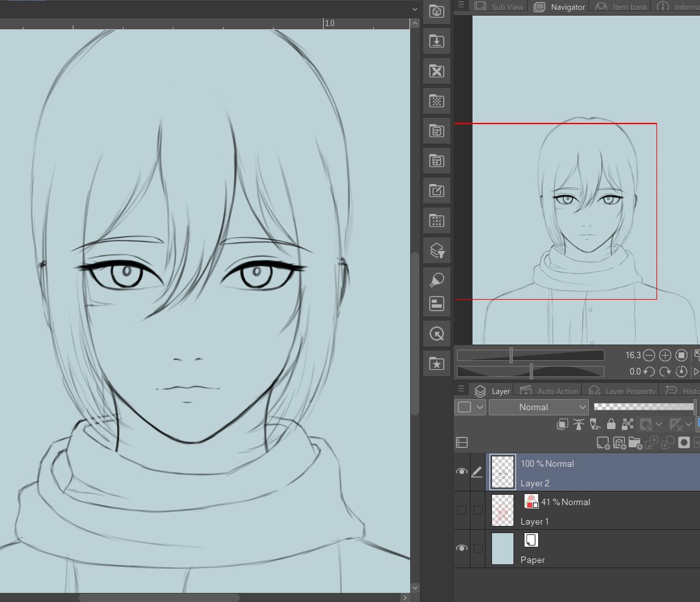The image size is (700, 602).
Task: Open the layer search funnel icon
Action: (x=437, y=250)
